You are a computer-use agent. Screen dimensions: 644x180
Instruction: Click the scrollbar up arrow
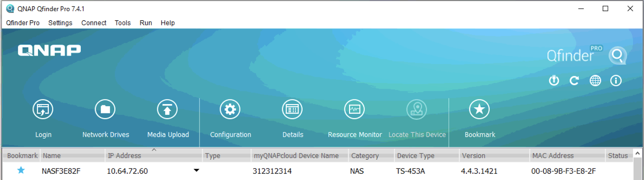click(x=638, y=153)
